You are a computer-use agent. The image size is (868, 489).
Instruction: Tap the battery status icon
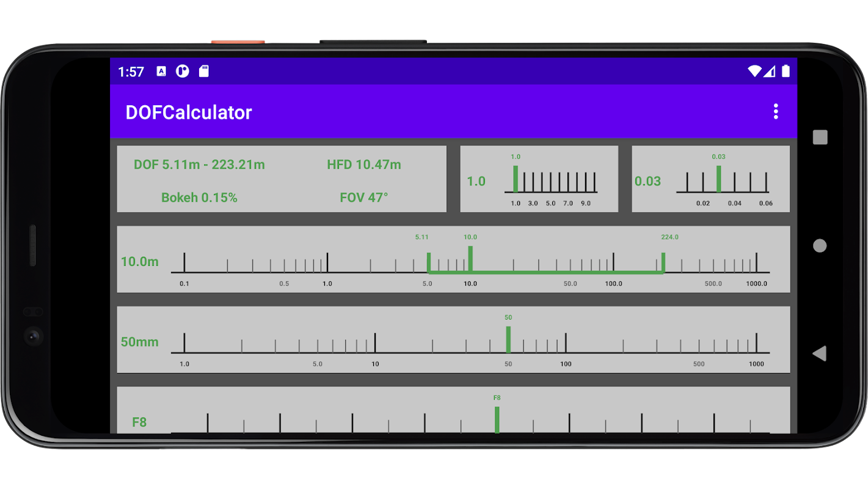click(x=786, y=72)
